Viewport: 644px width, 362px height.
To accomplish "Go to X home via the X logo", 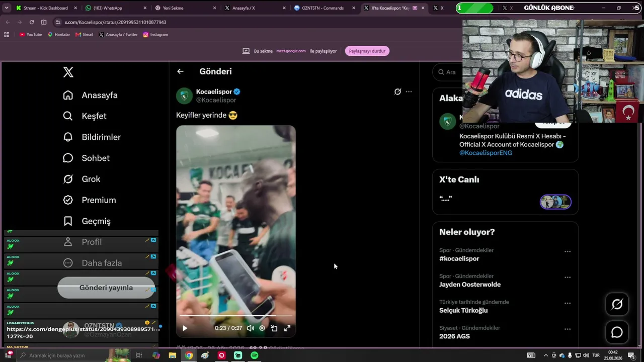I will pyautogui.click(x=68, y=72).
